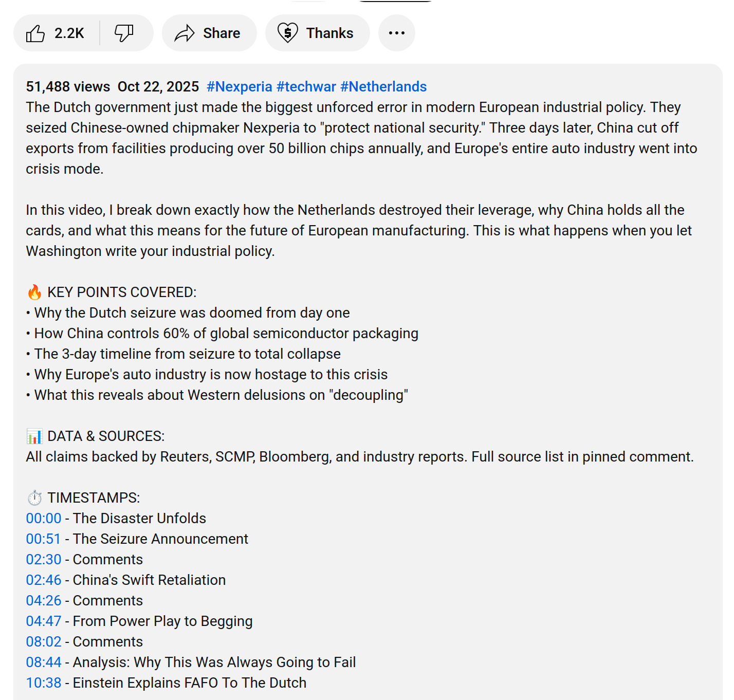Click the Share arrow icon
734x700 pixels.
(185, 33)
